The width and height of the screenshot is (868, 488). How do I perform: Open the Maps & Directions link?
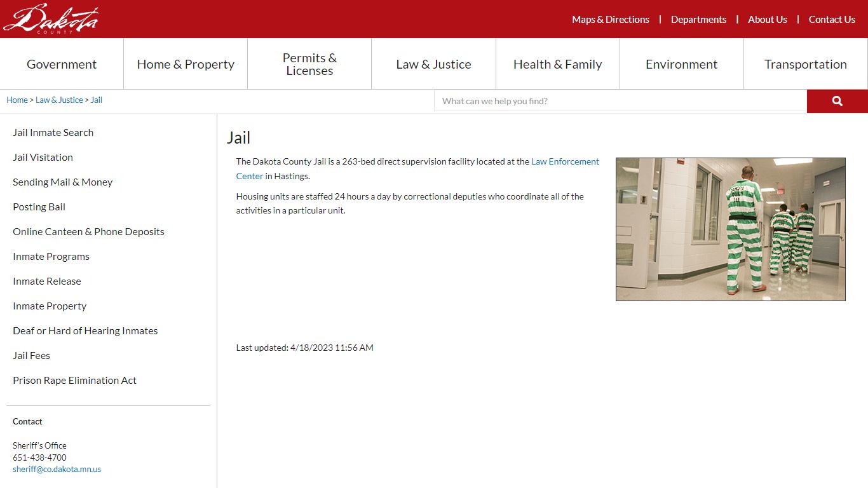610,20
